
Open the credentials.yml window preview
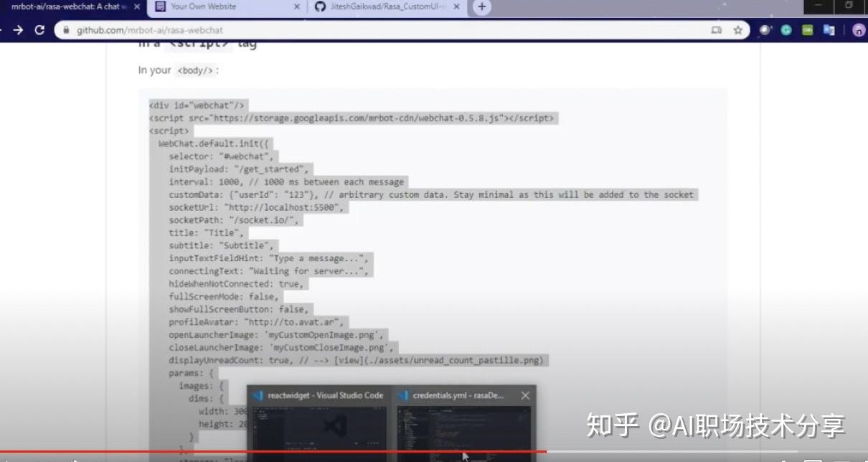466,427
